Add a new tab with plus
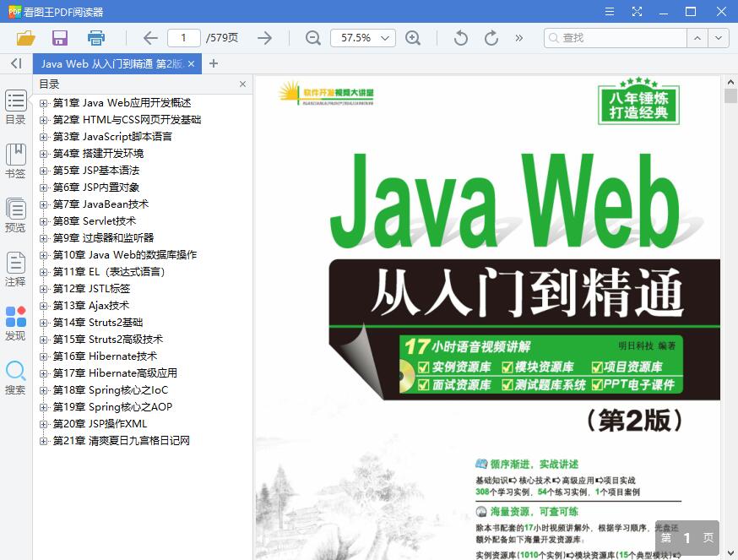The width and height of the screenshot is (738, 560). [214, 63]
